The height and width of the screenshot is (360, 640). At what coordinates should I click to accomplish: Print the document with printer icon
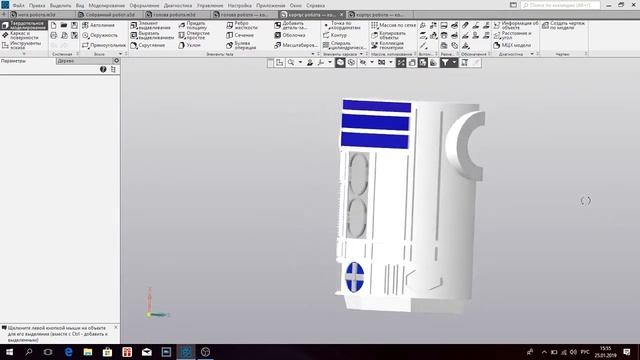pyautogui.click(x=53, y=36)
